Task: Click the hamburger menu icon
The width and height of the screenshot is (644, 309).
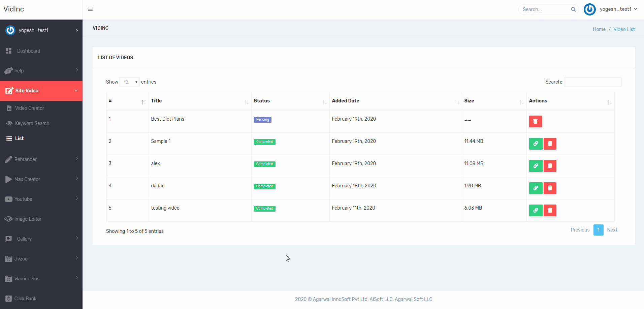Action: [x=90, y=9]
